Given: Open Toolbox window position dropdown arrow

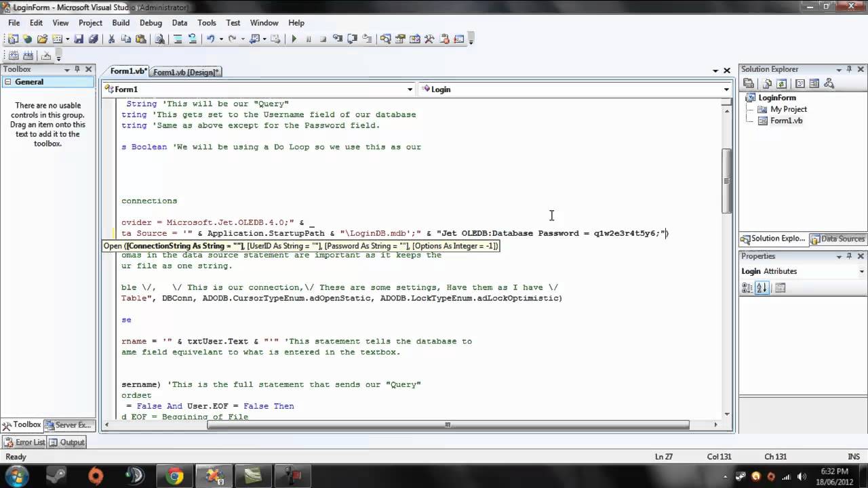Looking at the screenshot, I should [x=67, y=69].
